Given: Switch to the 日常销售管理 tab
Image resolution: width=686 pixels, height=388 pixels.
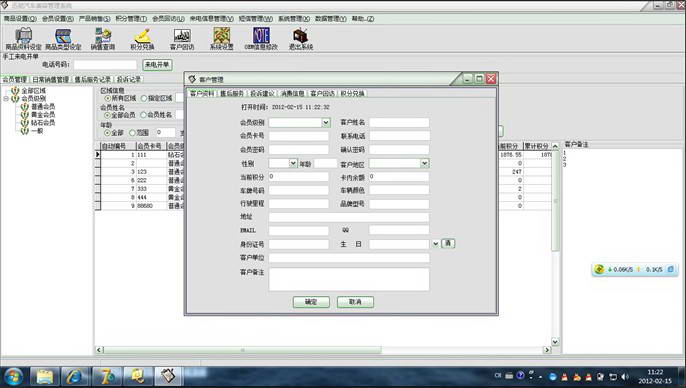Looking at the screenshot, I should [x=51, y=80].
